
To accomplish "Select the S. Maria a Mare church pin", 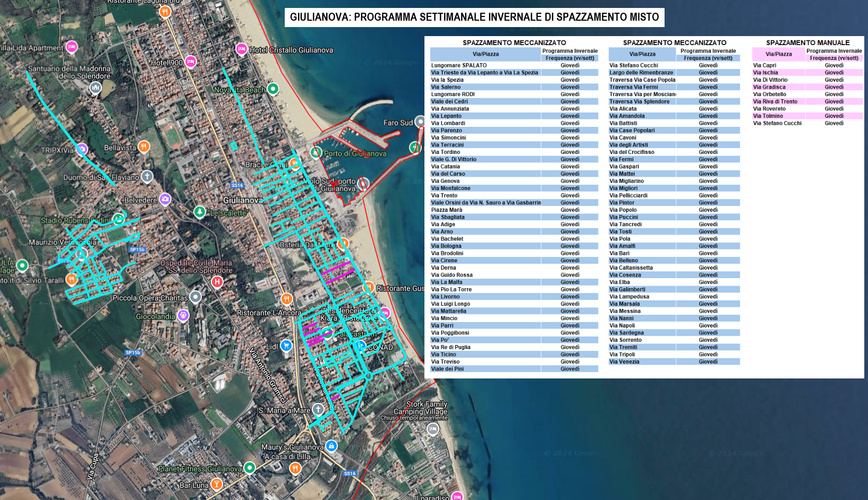I will 318,409.
